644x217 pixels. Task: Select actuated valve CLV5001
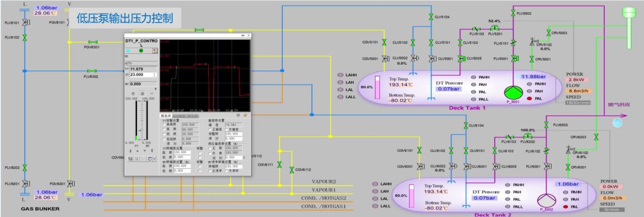432,59
